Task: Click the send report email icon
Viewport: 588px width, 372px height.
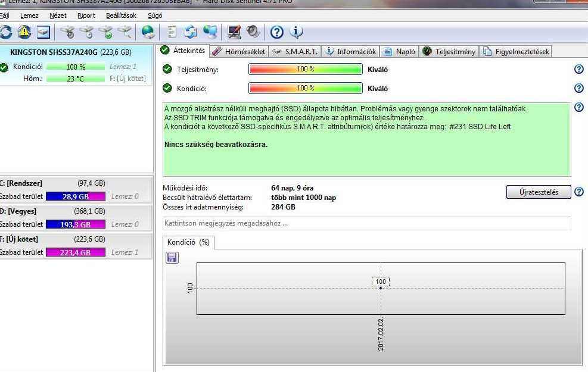Action: point(191,32)
